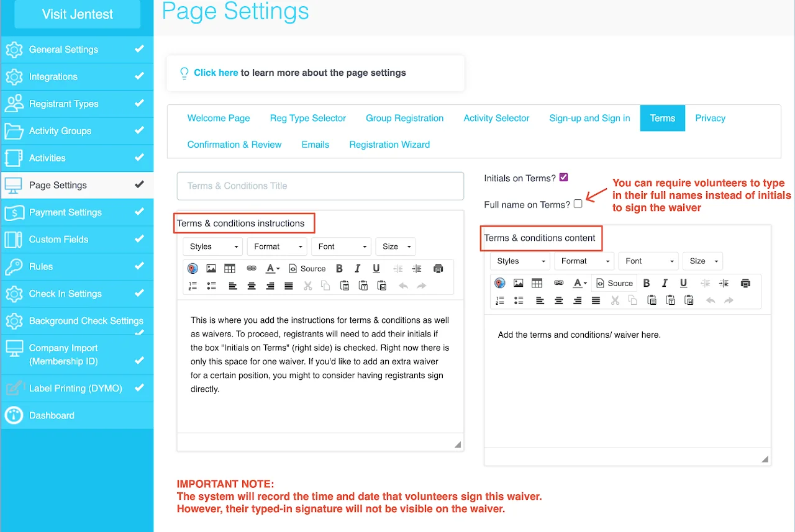Viewport: 795px width, 532px height.
Task: Print from content editor toolbar
Action: point(746,283)
